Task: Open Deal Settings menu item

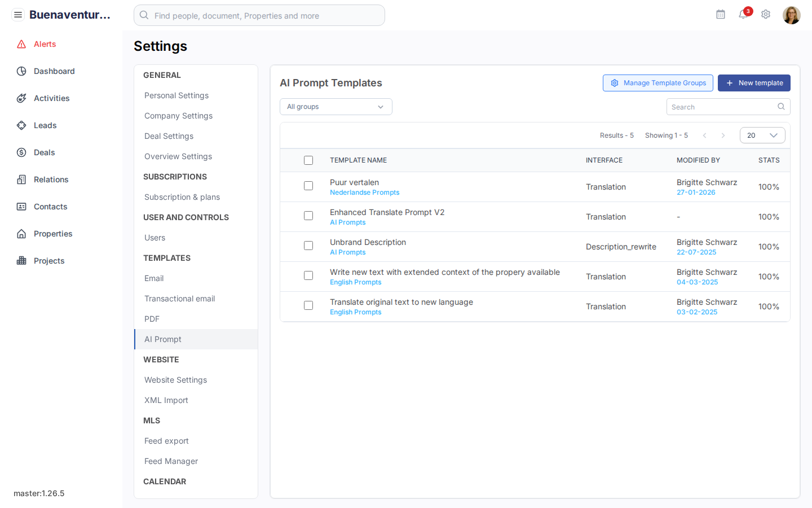Action: point(196,136)
